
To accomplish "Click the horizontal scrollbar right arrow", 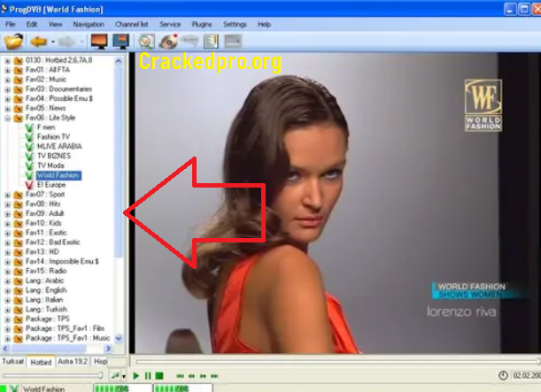I will point(108,349).
